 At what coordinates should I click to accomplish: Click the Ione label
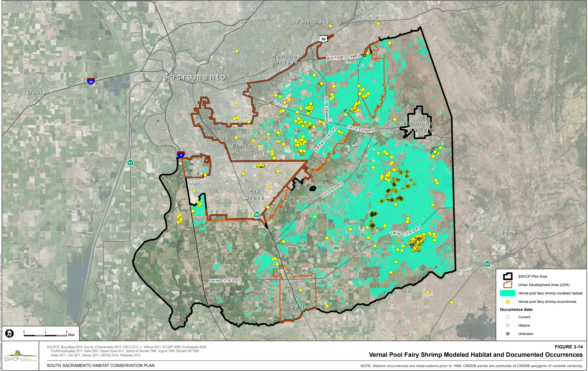coord(509,233)
